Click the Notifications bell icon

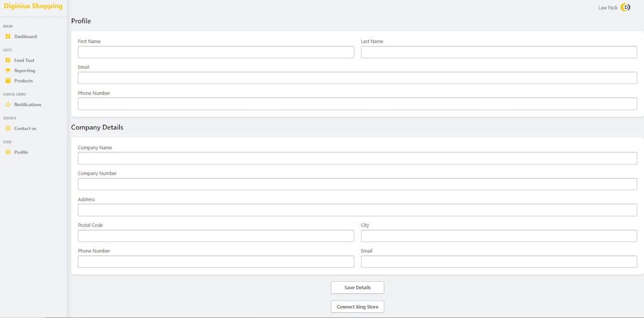coord(8,105)
